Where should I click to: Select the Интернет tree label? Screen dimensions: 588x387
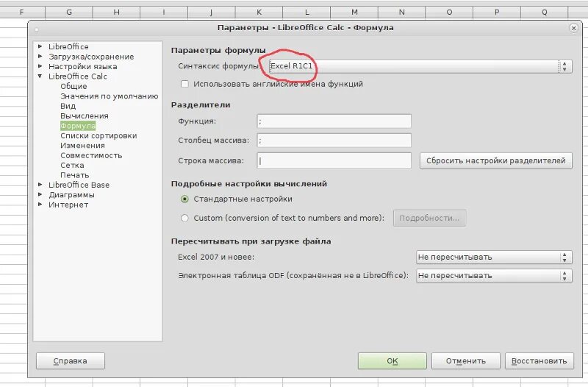point(68,205)
